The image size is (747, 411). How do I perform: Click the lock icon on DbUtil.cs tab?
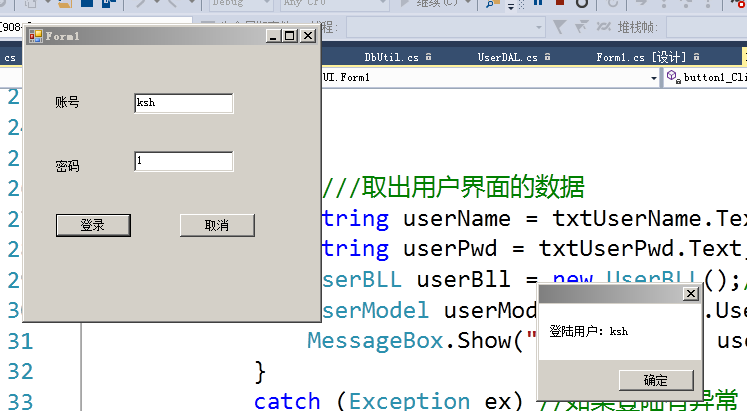pos(428,57)
